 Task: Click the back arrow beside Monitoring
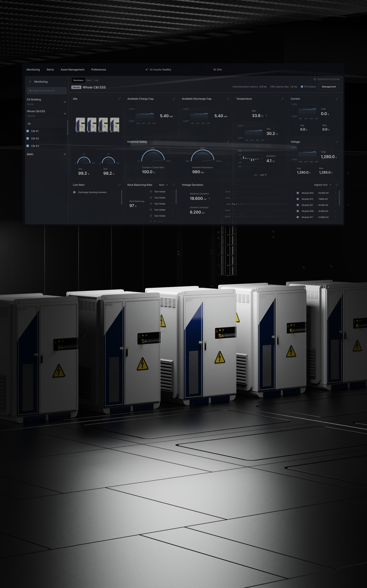[30, 82]
